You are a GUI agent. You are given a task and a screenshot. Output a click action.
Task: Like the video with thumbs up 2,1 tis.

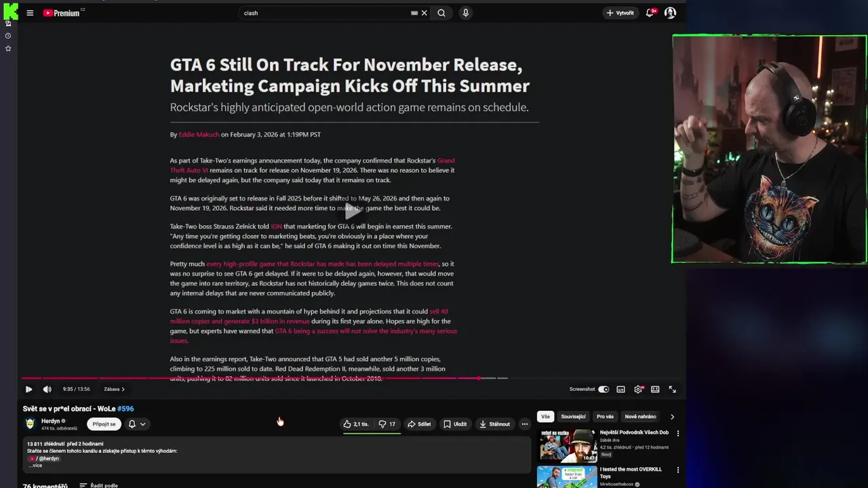point(356,424)
